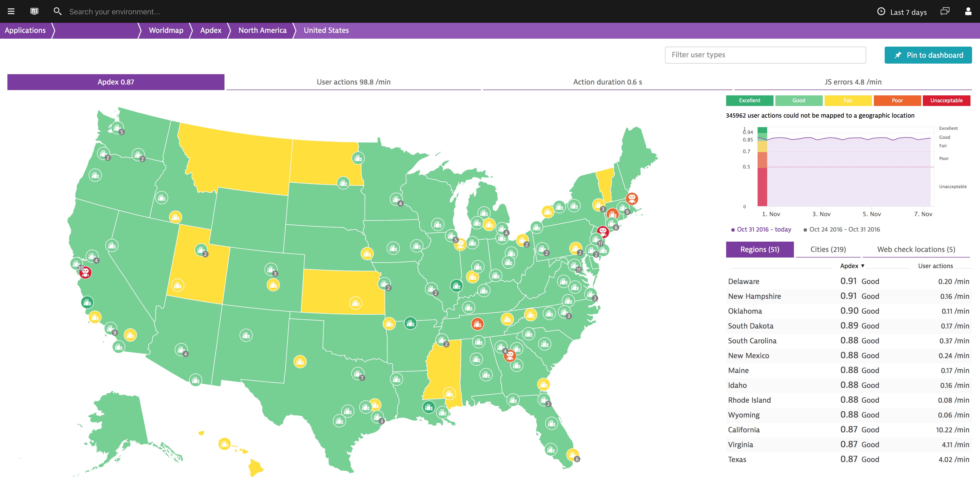Click Pin to dashboard button

coord(928,55)
